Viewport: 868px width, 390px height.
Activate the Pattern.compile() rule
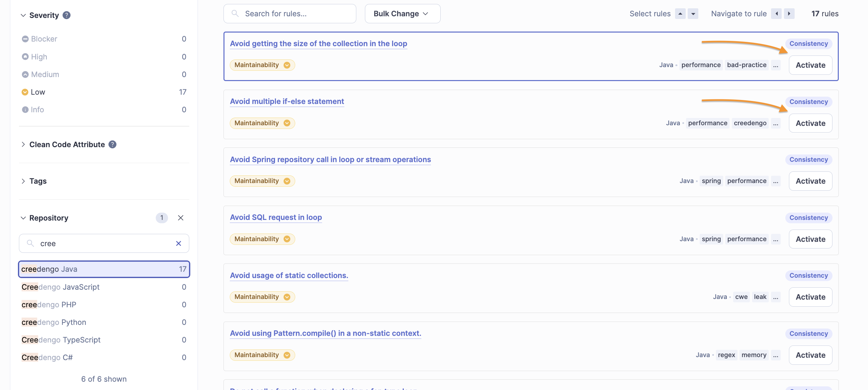pyautogui.click(x=810, y=355)
